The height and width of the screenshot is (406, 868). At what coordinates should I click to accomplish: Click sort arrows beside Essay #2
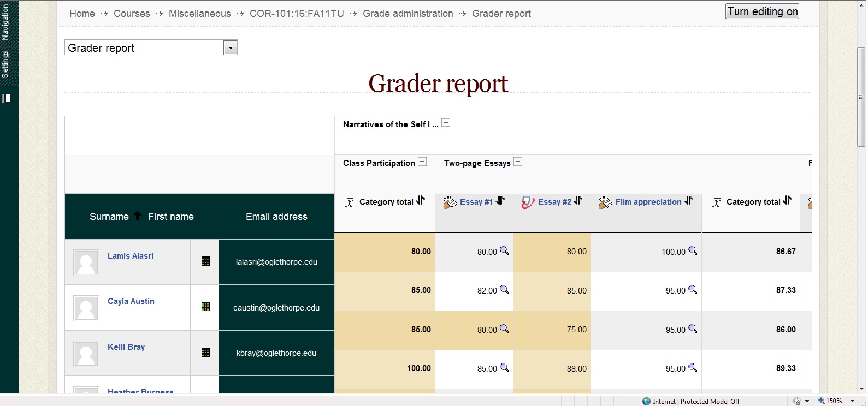[x=578, y=200]
